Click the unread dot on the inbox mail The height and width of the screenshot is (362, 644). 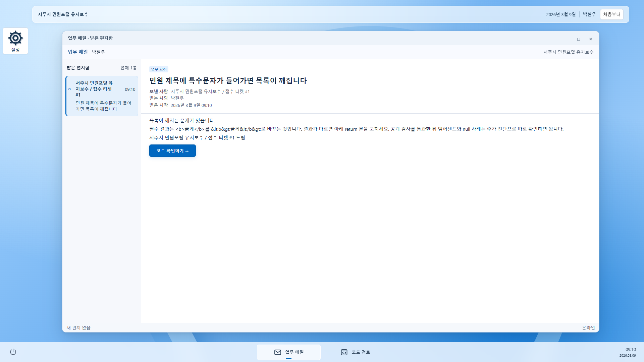70,89
